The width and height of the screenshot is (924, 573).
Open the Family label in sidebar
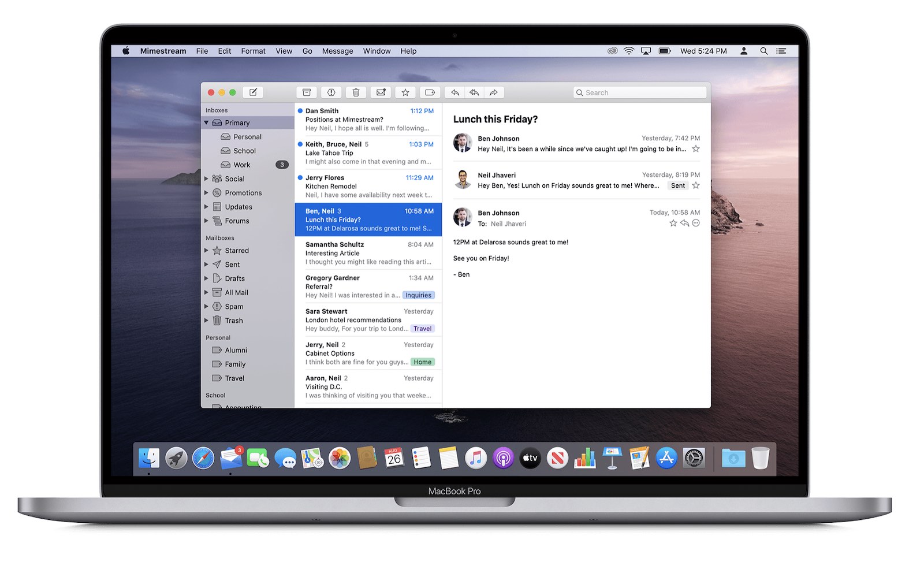(x=248, y=364)
